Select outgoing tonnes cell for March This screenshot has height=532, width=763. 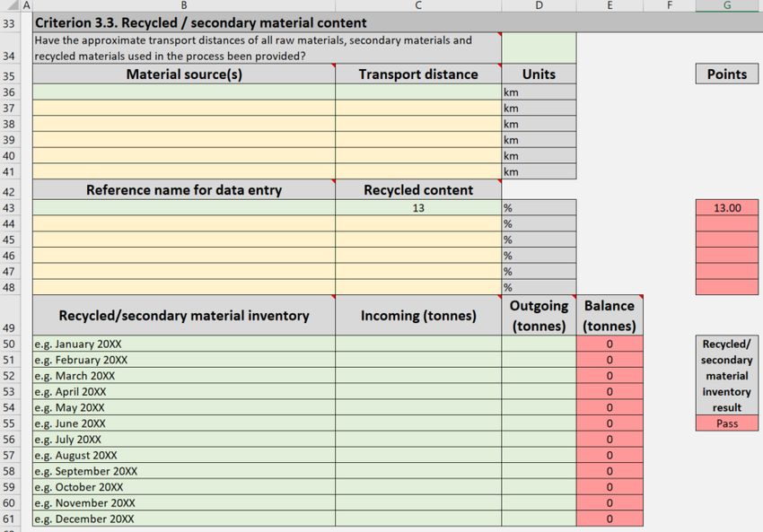pos(539,376)
